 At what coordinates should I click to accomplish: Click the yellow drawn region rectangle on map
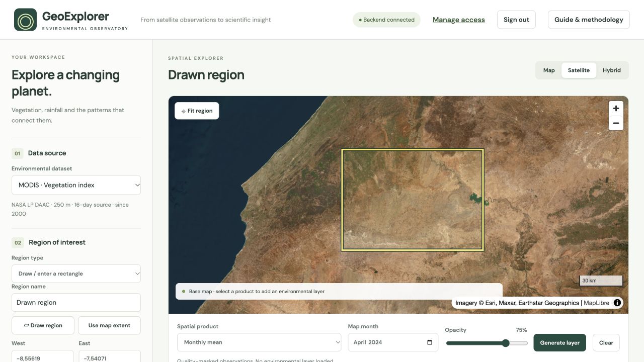(x=412, y=200)
